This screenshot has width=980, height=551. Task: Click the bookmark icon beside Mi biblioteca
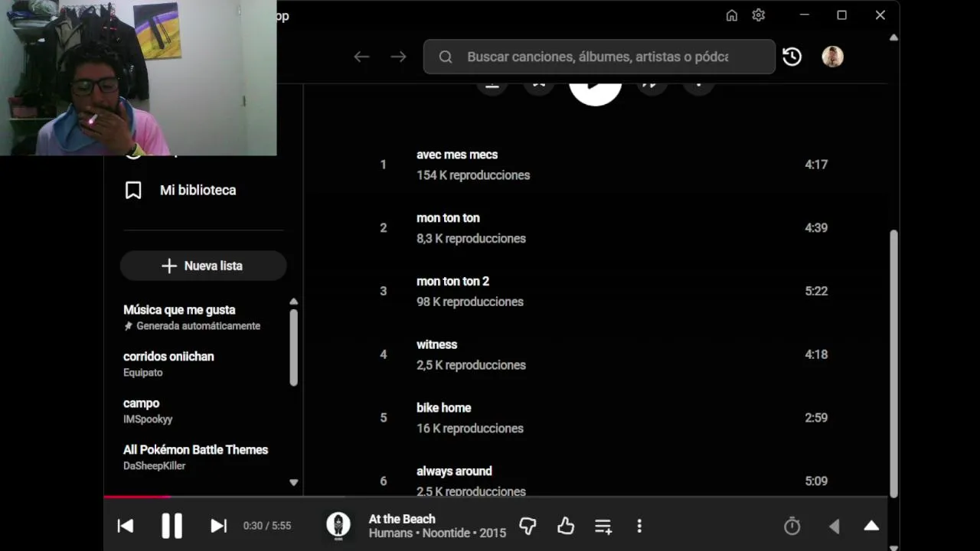133,190
